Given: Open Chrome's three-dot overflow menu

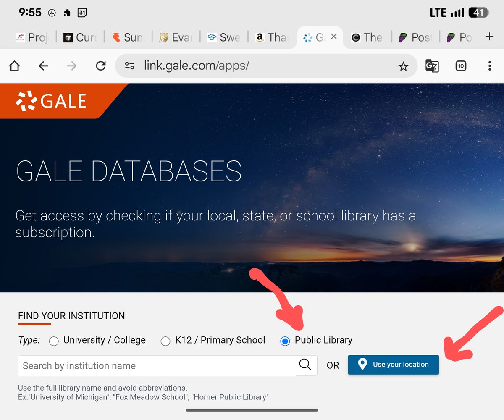Looking at the screenshot, I should 489,66.
